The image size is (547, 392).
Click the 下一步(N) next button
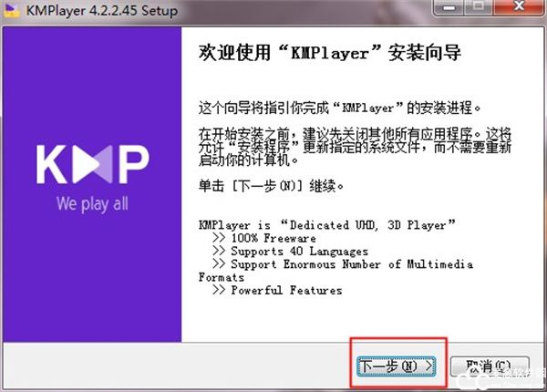click(x=397, y=366)
